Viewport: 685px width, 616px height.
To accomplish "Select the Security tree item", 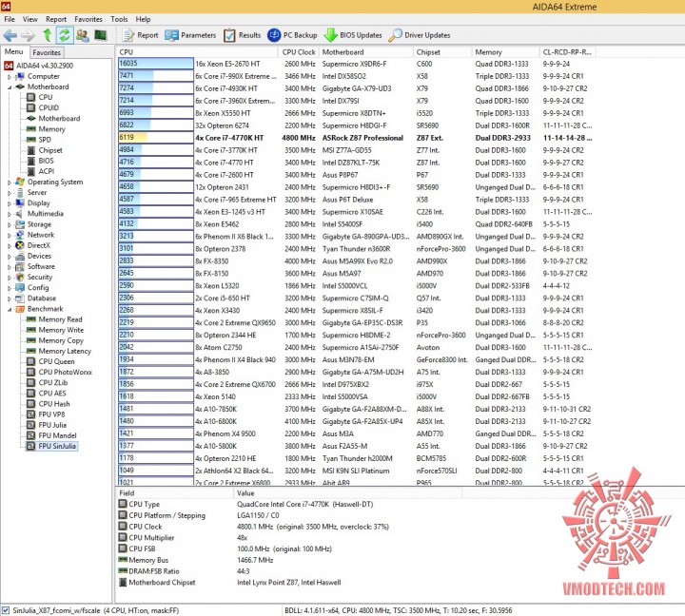I will (34, 278).
